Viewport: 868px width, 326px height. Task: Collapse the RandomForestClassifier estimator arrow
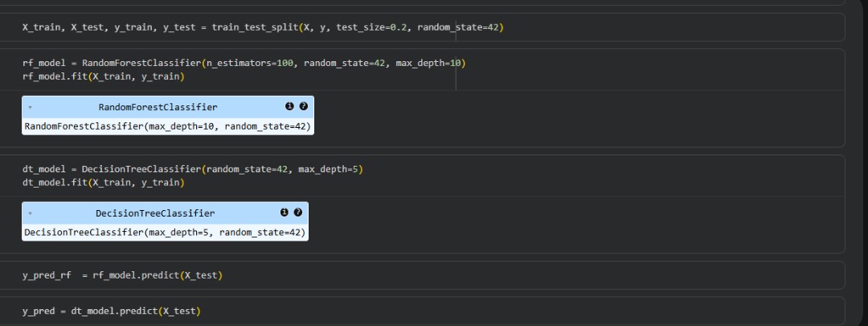click(x=30, y=108)
